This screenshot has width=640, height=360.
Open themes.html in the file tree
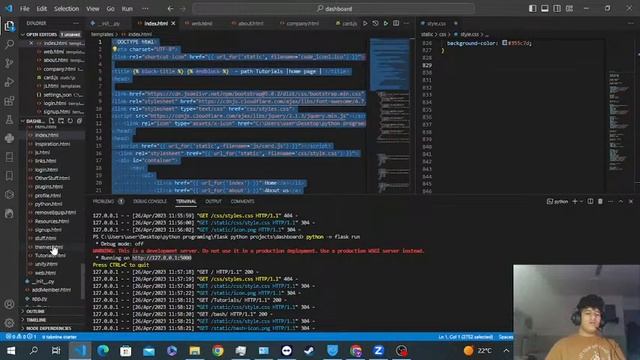[49, 247]
